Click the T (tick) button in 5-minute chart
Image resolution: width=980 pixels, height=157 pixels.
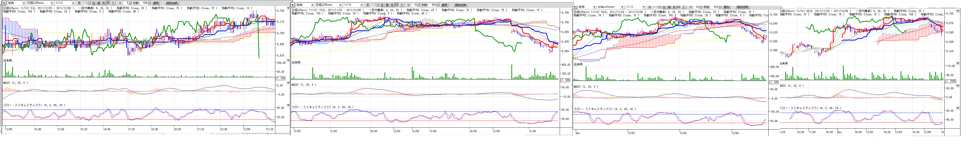(x=113, y=3)
